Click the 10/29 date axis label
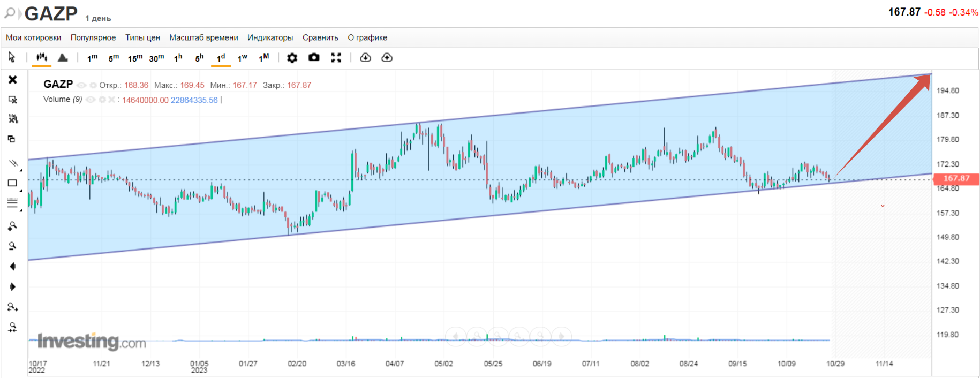 pos(835,364)
